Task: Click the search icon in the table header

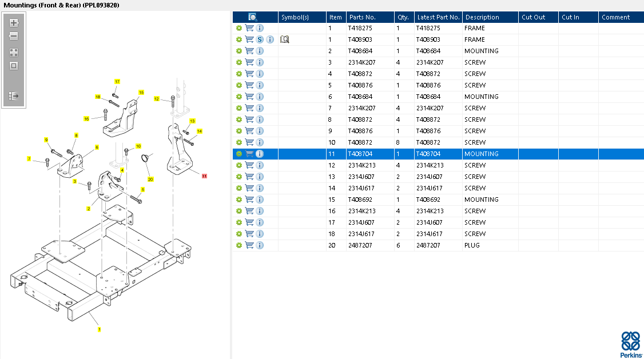Action: point(253,17)
